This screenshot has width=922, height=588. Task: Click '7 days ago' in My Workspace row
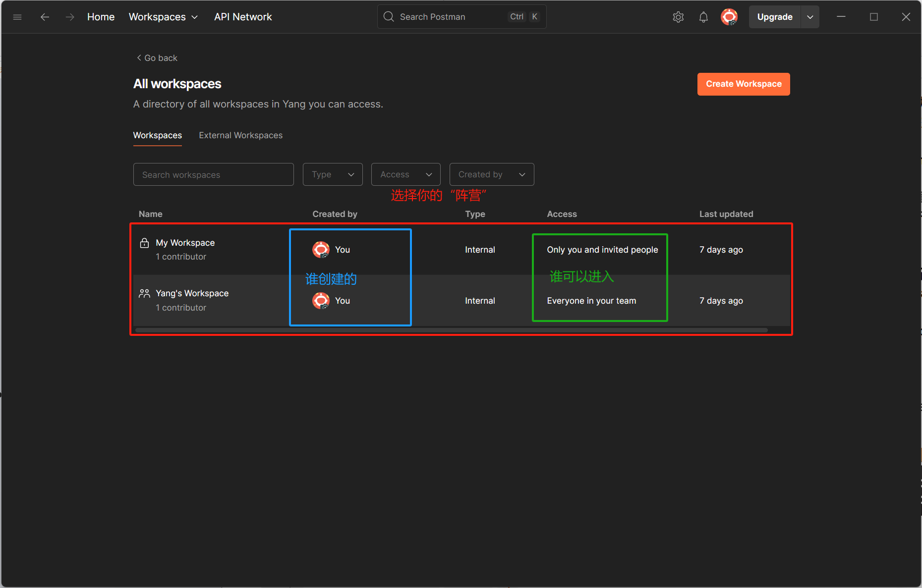pyautogui.click(x=721, y=250)
